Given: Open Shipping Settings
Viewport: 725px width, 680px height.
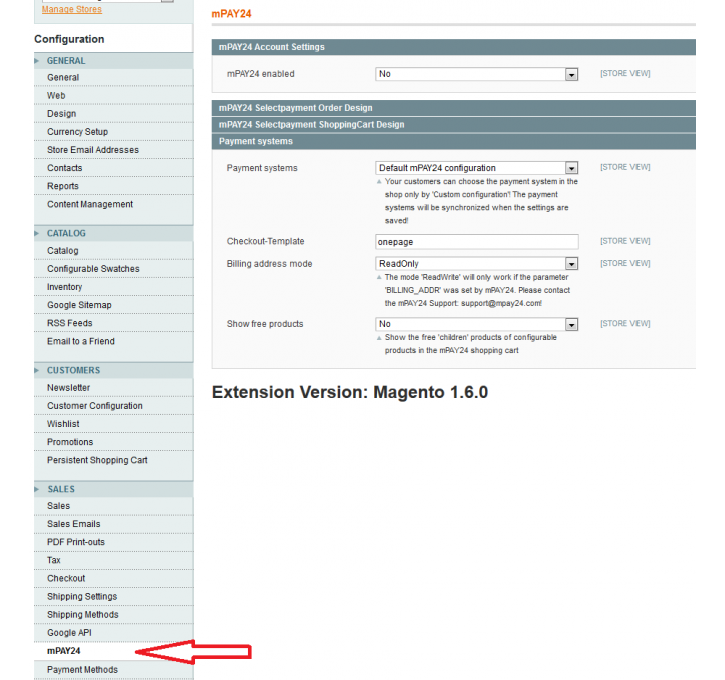Looking at the screenshot, I should click(x=113, y=596).
